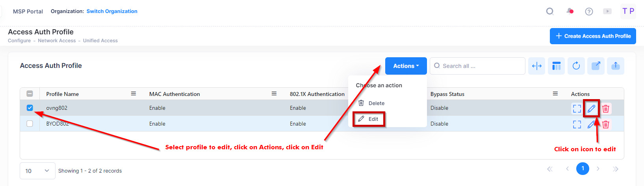Open the column layout settings icon
This screenshot has height=186, width=644.
click(x=556, y=66)
